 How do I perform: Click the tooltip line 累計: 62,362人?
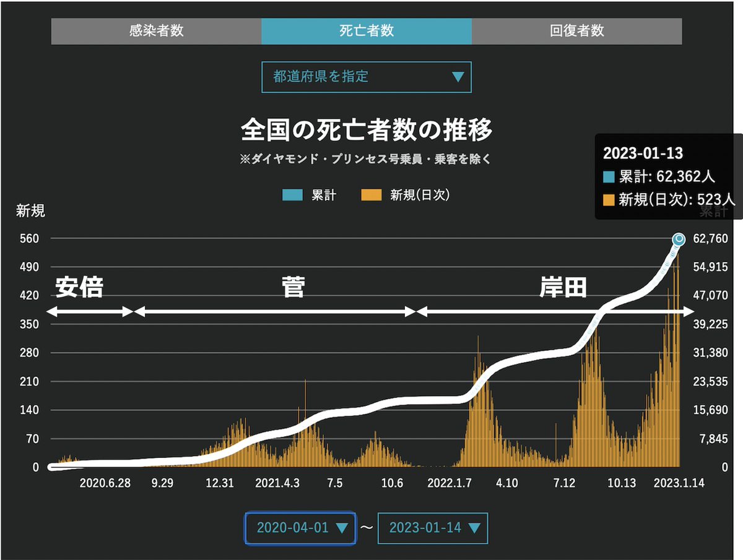click(659, 176)
